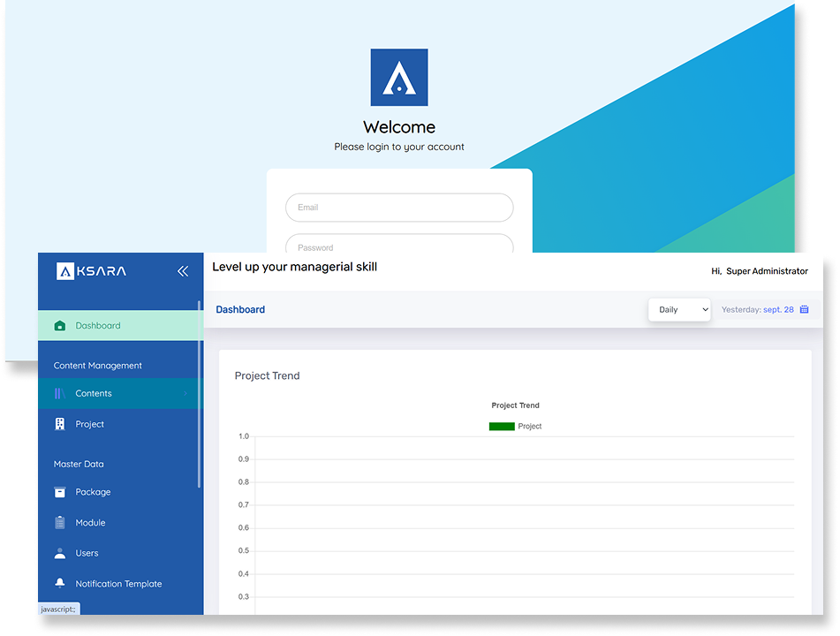The image size is (840, 636).
Task: Click the Notification Template bell icon
Action: click(x=60, y=584)
